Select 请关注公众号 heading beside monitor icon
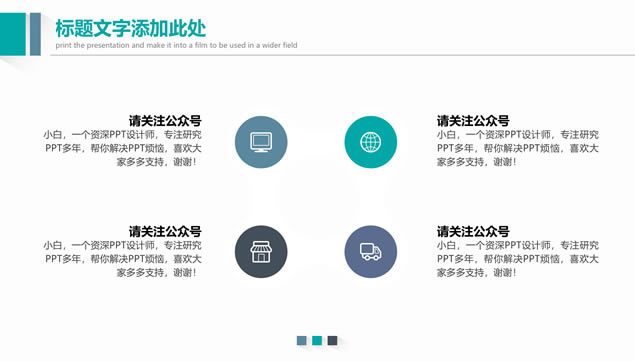This screenshot has width=635, height=361. pyautogui.click(x=165, y=121)
